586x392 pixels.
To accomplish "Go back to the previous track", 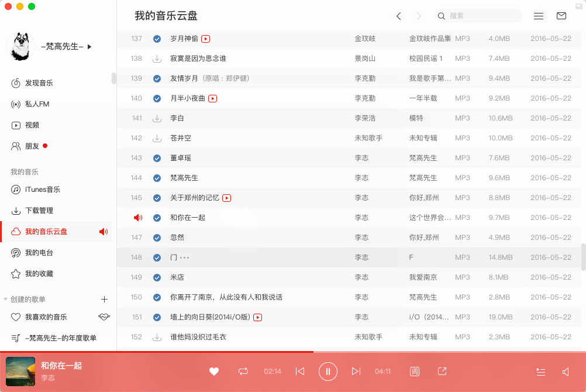I will 300,372.
